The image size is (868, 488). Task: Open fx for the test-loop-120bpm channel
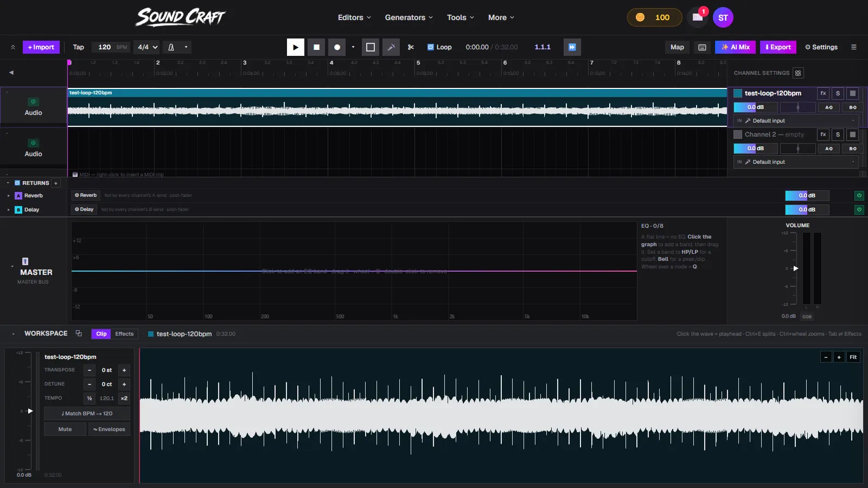click(823, 93)
